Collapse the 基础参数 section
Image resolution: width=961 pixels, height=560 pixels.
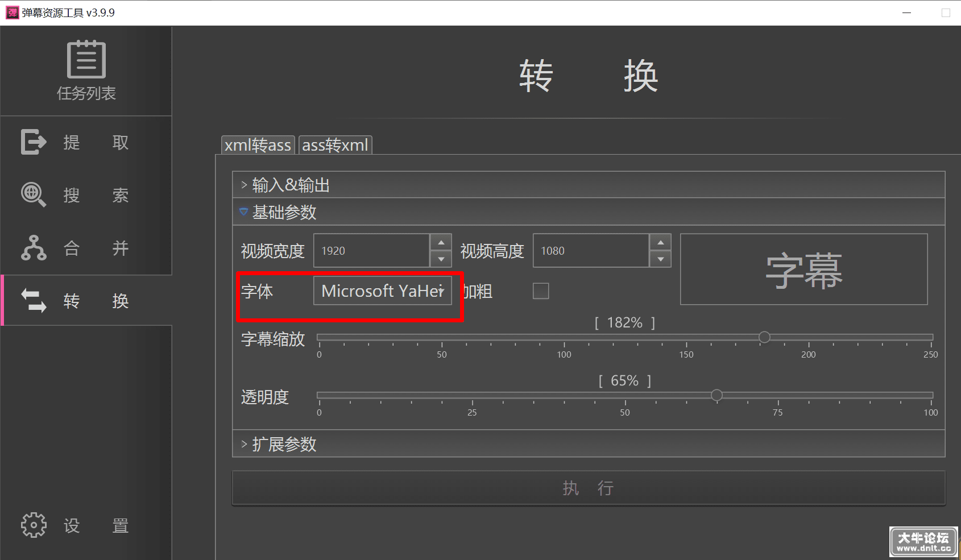589,212
